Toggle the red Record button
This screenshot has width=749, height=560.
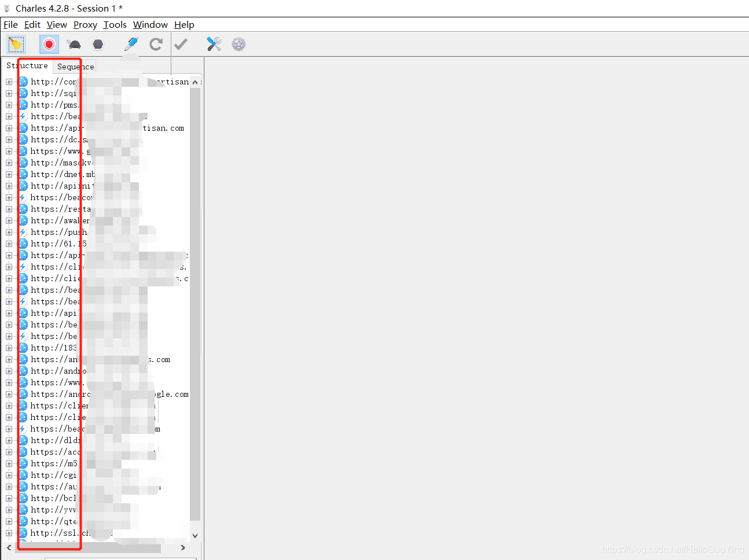pos(49,44)
